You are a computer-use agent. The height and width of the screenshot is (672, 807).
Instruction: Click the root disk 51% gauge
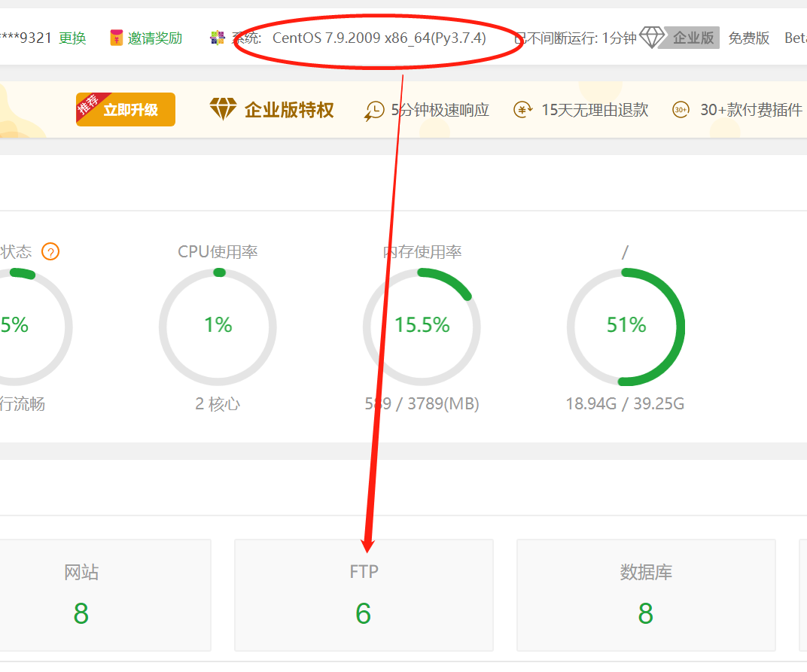[x=626, y=327]
